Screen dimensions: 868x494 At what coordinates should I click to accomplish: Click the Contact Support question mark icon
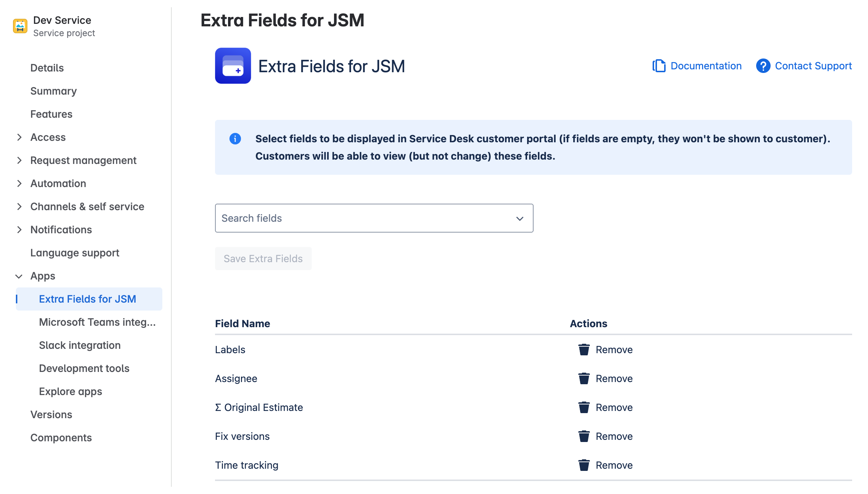[x=763, y=66]
